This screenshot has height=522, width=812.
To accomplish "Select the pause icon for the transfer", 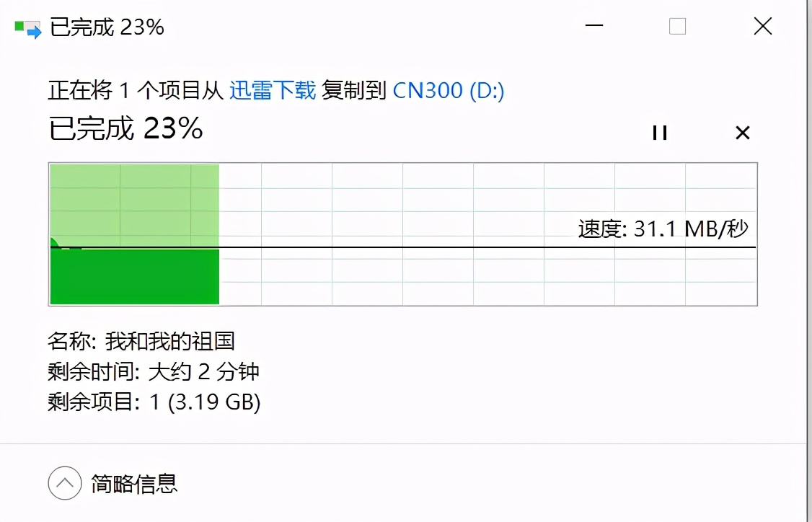I will (x=659, y=133).
